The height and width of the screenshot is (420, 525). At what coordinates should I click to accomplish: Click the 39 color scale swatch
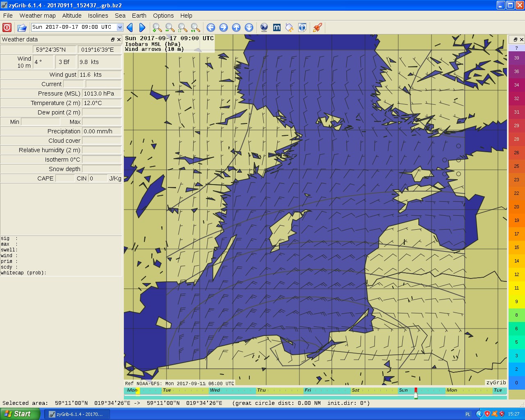click(516, 58)
